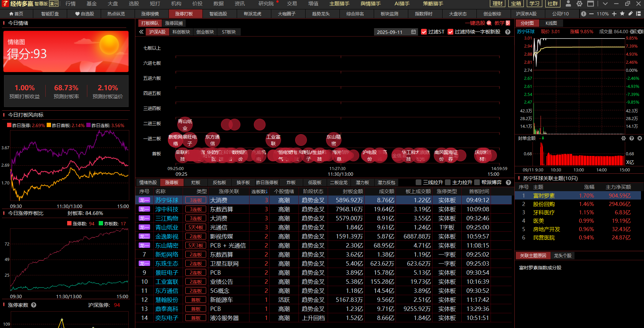Click 学习 button in title bar
The height and width of the screenshot is (328, 644).
click(x=534, y=4)
